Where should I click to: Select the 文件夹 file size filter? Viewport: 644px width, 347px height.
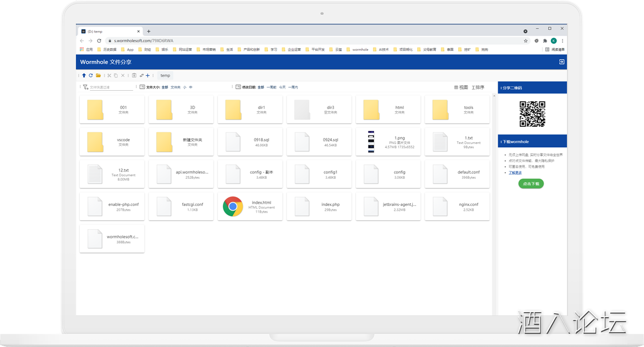(175, 87)
